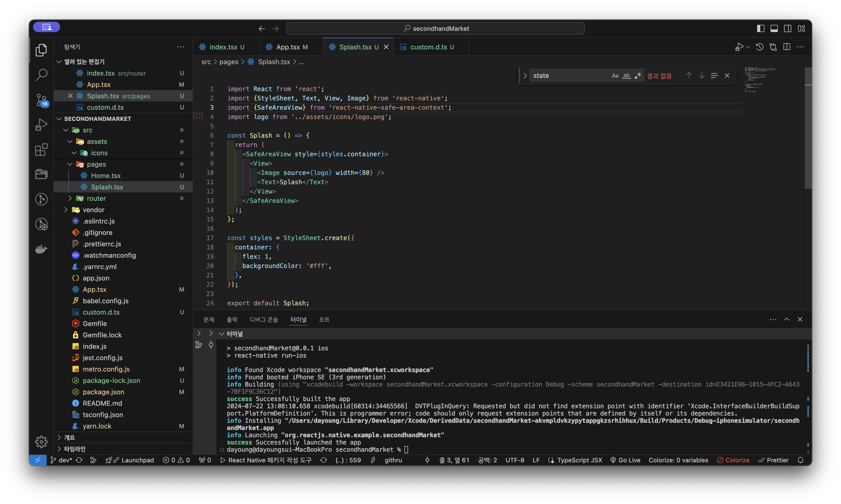Expand the 타임라인 section
The width and height of the screenshot is (841, 504).
coord(74,449)
